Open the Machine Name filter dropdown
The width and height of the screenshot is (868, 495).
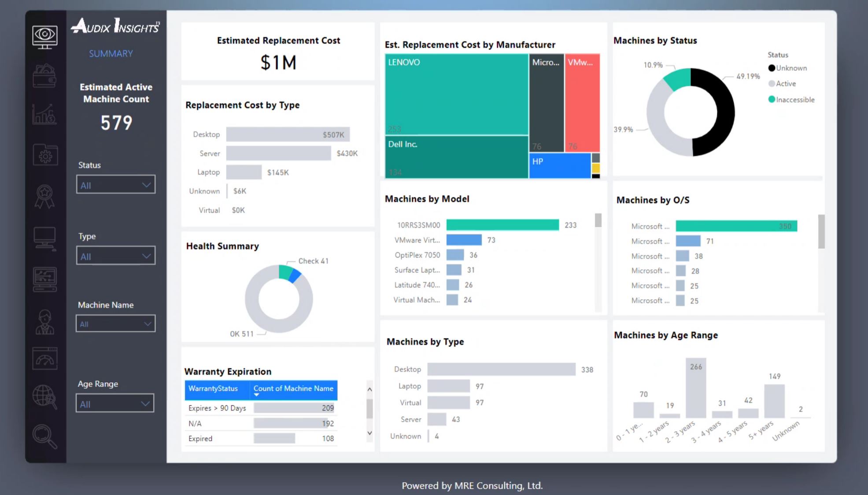(115, 323)
